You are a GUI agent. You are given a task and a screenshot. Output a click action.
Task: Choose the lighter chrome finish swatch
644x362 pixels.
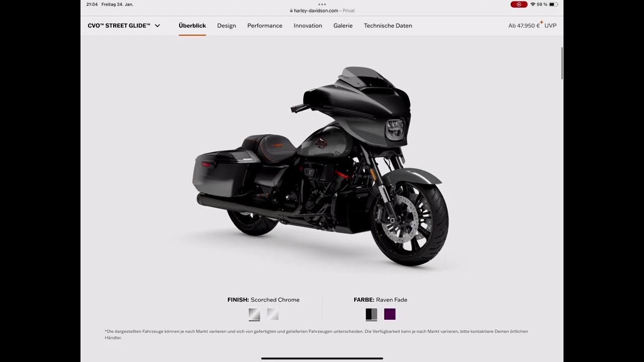click(x=273, y=314)
